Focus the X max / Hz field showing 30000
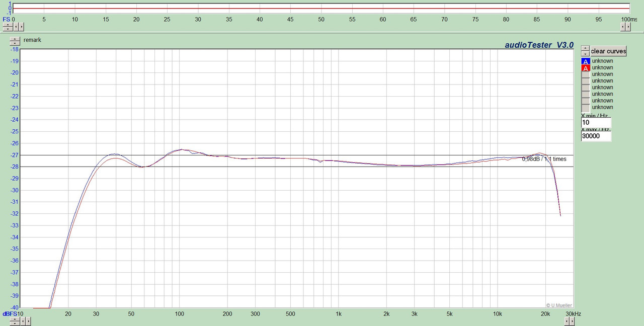 (596, 136)
